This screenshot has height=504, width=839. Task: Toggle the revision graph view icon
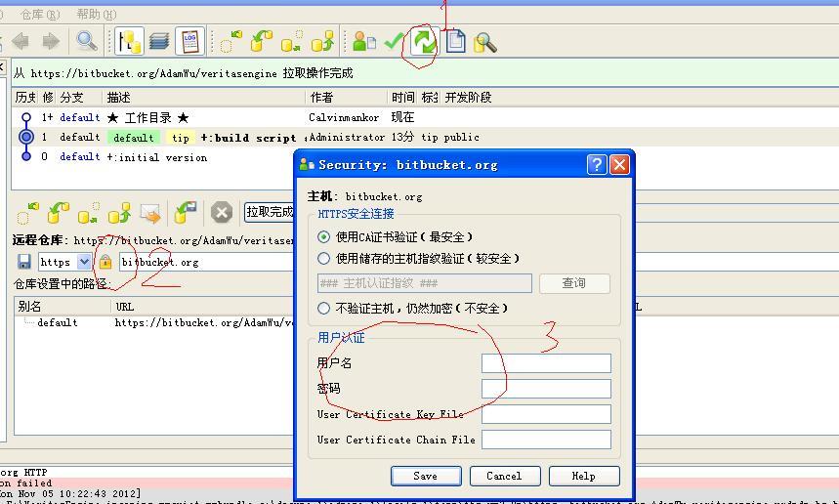coord(130,41)
